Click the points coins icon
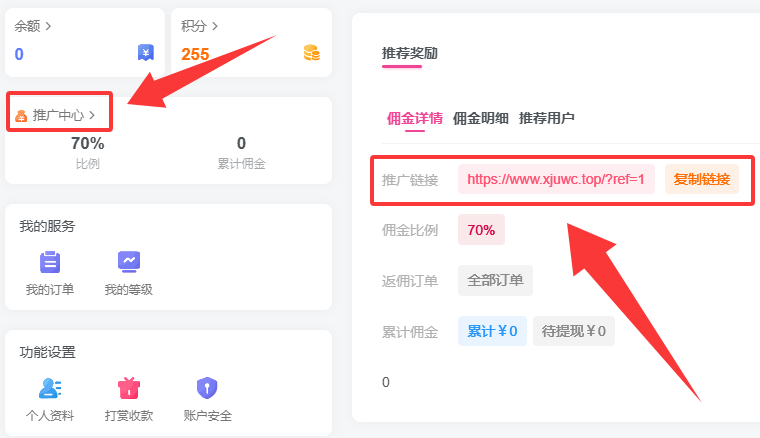 point(312,53)
